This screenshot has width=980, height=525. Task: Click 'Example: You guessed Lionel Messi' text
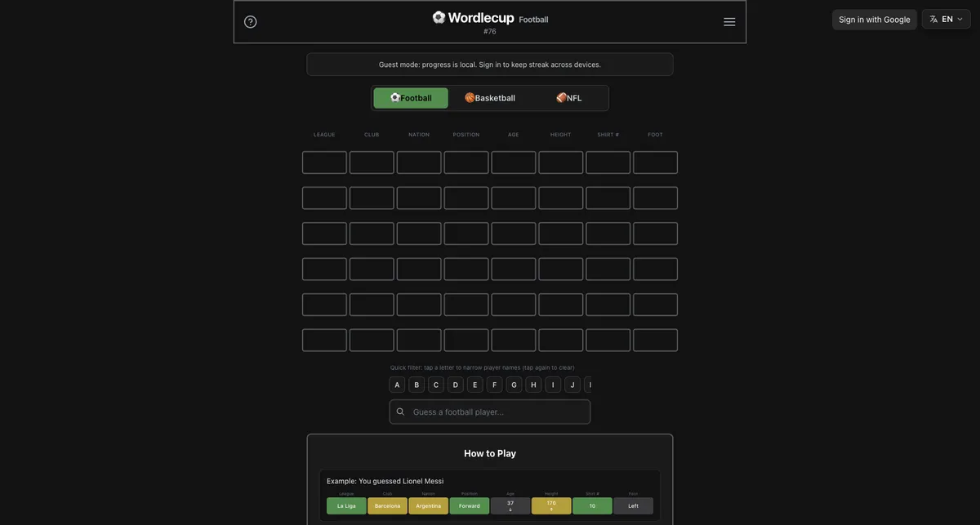tap(385, 481)
